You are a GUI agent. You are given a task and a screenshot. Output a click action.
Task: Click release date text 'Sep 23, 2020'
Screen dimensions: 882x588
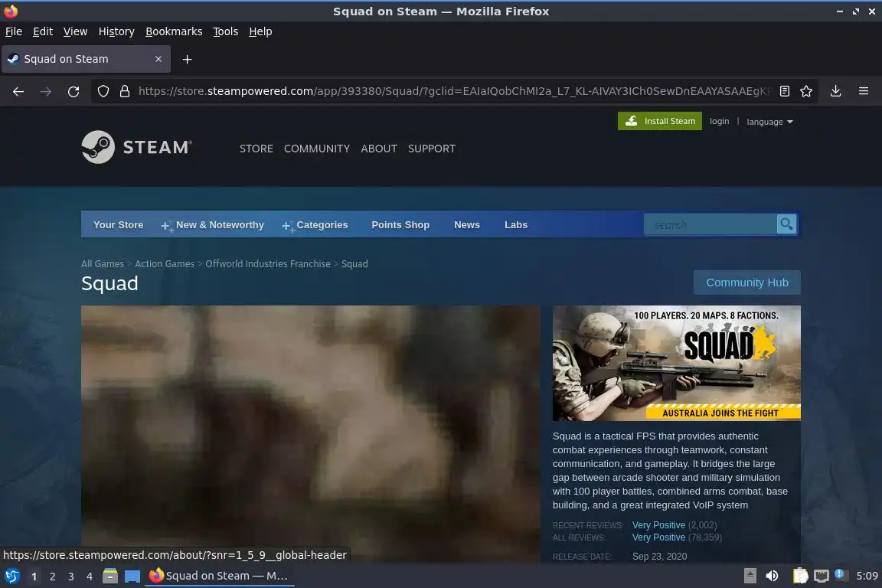tap(659, 557)
